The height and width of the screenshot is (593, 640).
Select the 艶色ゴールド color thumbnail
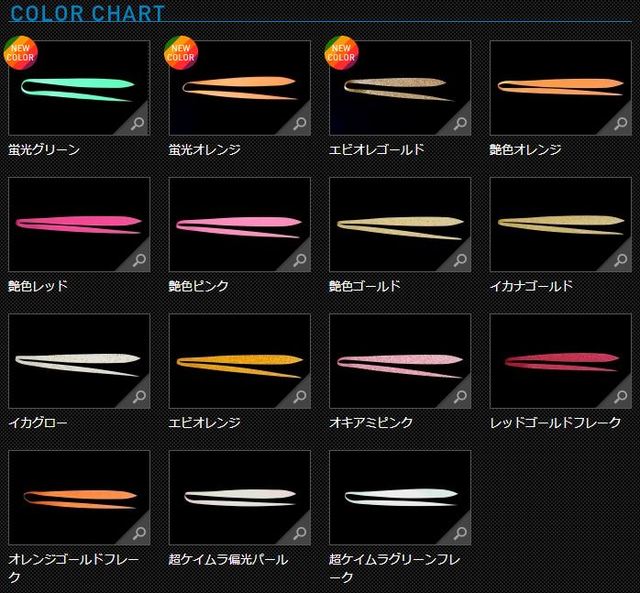coord(400,224)
